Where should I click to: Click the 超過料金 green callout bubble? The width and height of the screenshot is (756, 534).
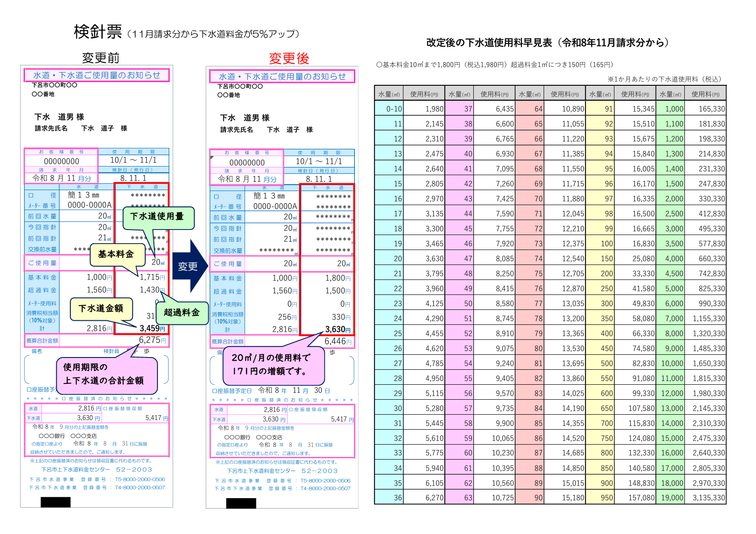pos(182,313)
